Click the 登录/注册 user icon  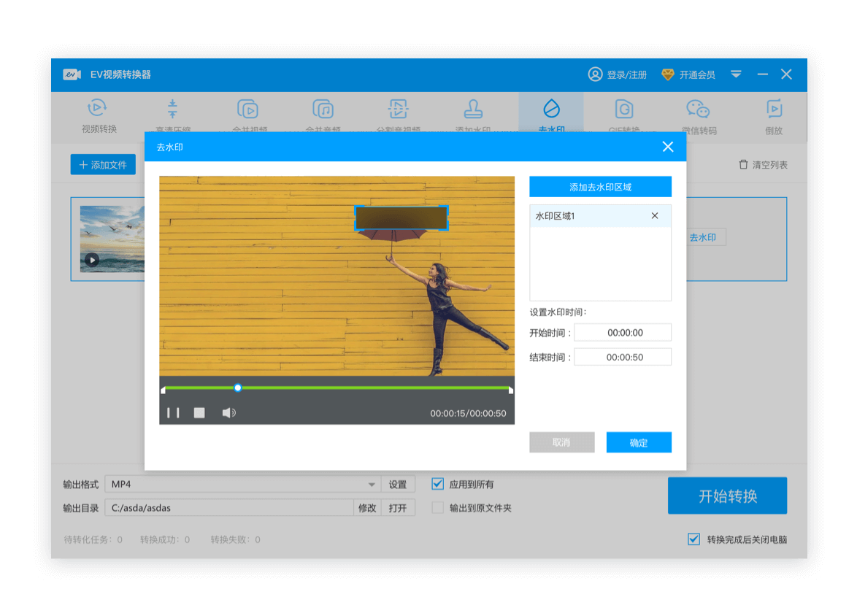[x=595, y=74]
